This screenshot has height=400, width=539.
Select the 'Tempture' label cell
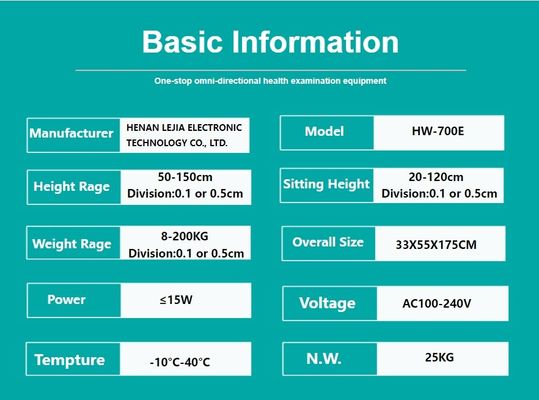tap(73, 359)
